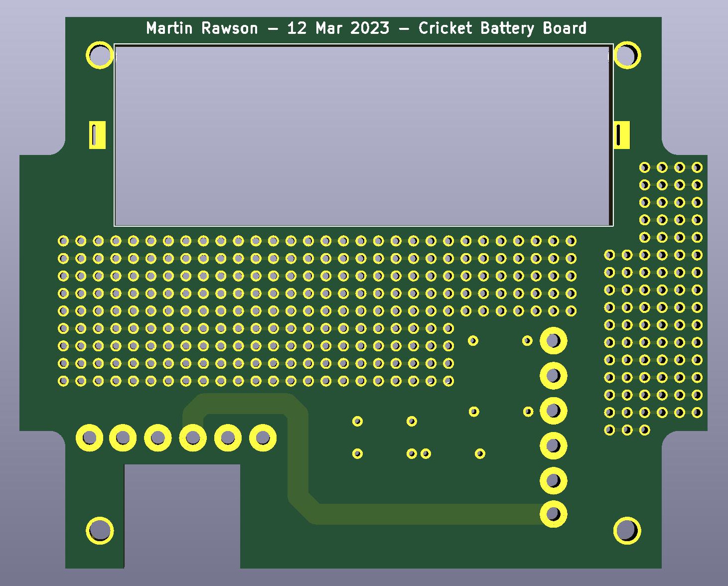The width and height of the screenshot is (728, 586).
Task: Click large bottom-row pad connected to wide trace
Action: tap(193, 438)
